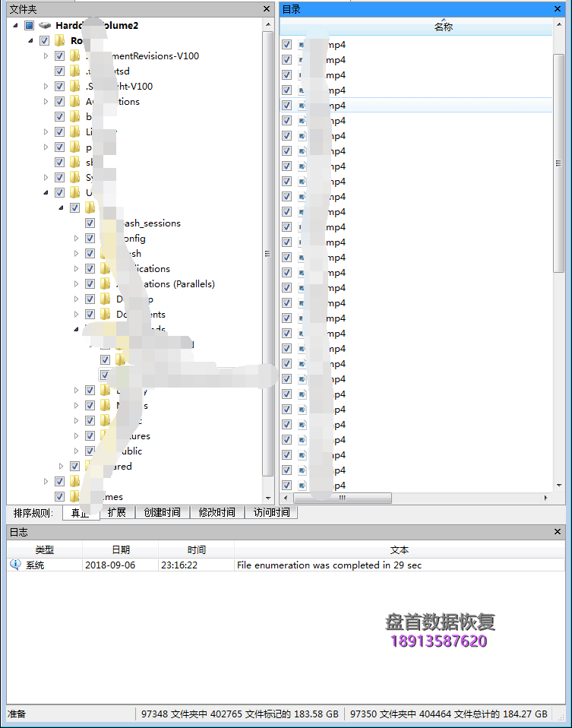
Task: Click folder icon of the ht-V100 entry
Action: point(74,86)
